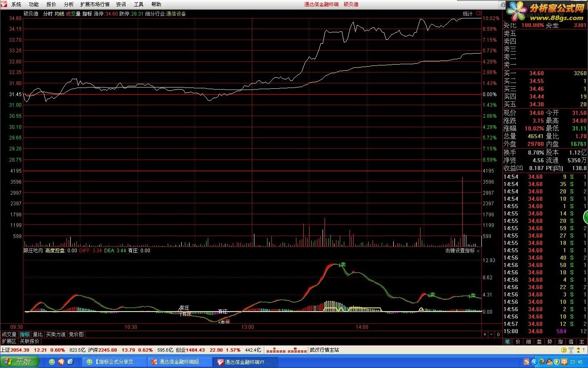Select the 扩展区 tab
The width and height of the screenshot is (588, 368).
(x=9, y=341)
